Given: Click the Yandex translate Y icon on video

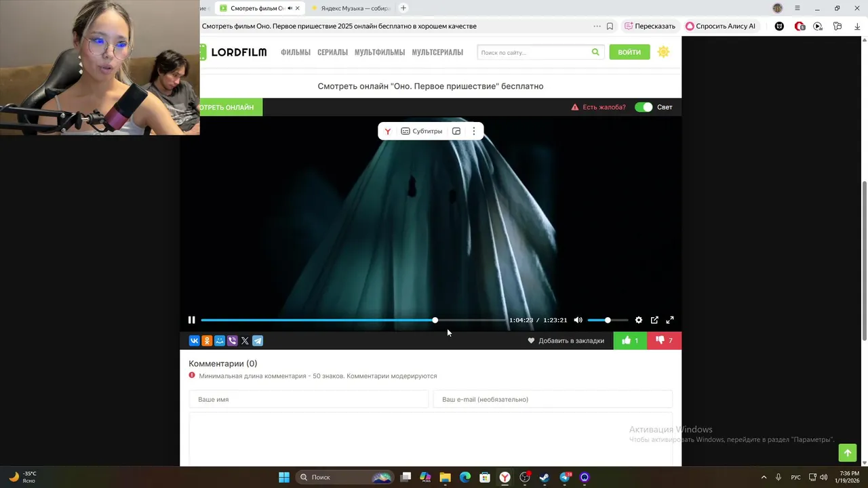Looking at the screenshot, I should coord(387,131).
